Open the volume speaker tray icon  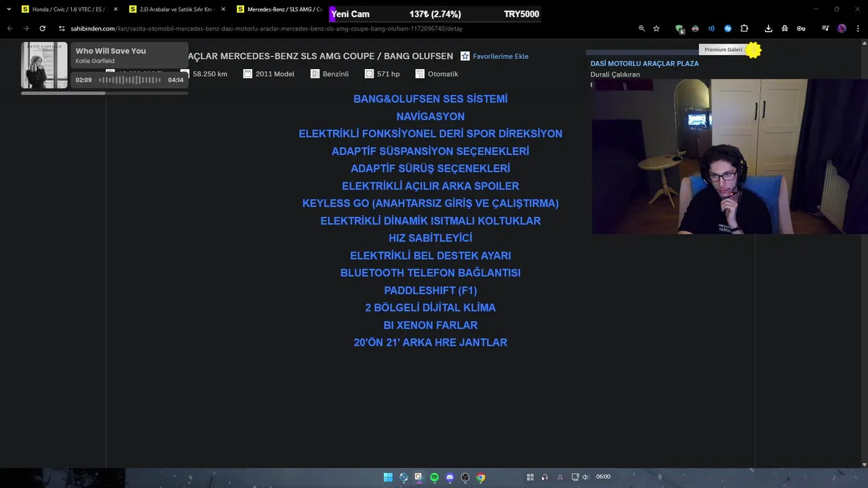tap(585, 477)
